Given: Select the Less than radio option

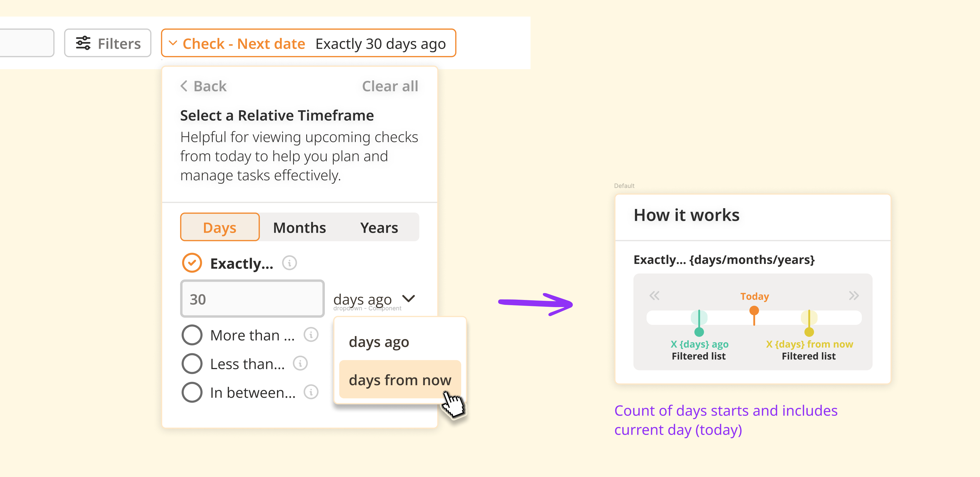Looking at the screenshot, I should 192,363.
